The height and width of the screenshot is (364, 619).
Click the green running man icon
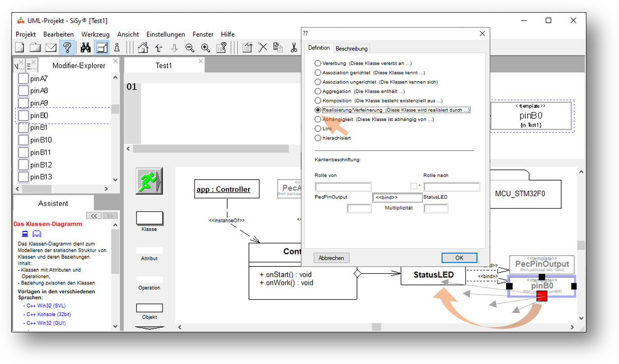coord(149,181)
